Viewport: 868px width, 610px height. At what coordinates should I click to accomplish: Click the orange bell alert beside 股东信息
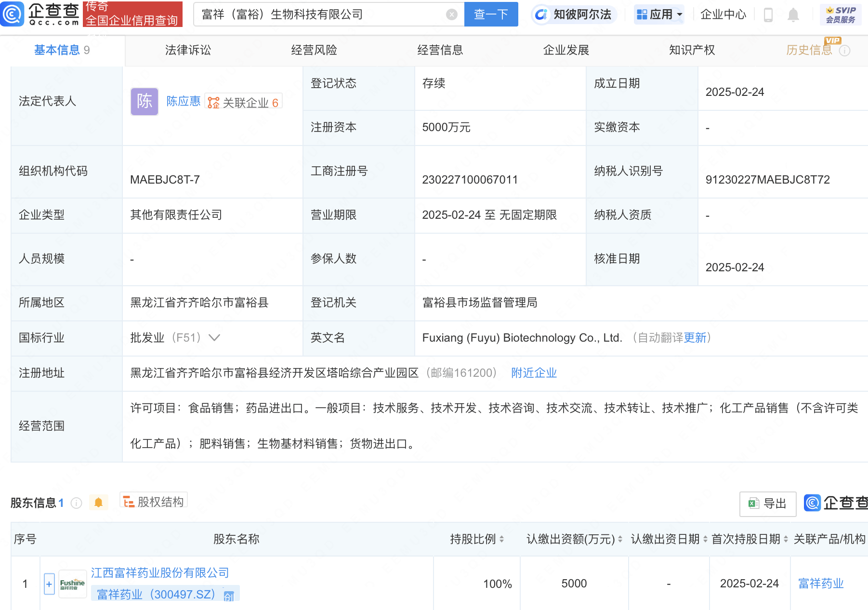point(99,503)
